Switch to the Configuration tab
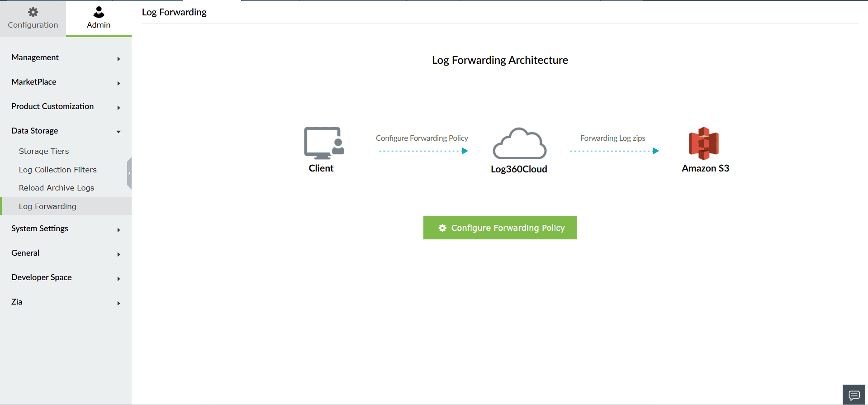 click(33, 19)
